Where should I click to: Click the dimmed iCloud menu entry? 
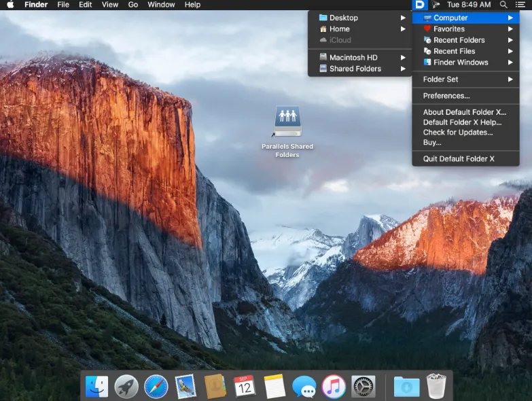pyautogui.click(x=360, y=40)
